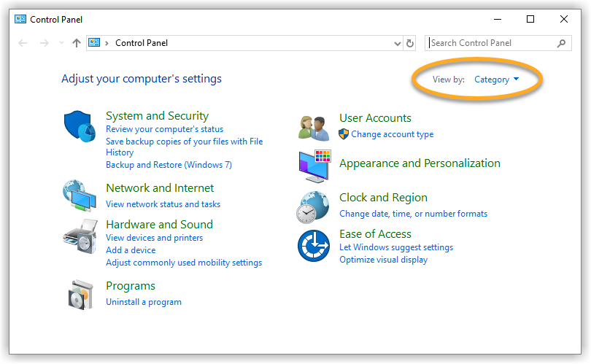Screen dimensions: 591x364
Task: Open Change account type link
Action: [392, 134]
